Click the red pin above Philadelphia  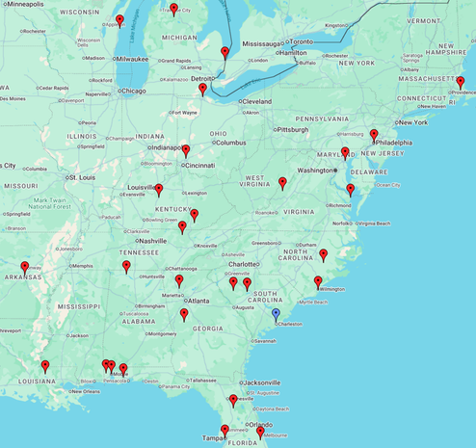pyautogui.click(x=374, y=136)
